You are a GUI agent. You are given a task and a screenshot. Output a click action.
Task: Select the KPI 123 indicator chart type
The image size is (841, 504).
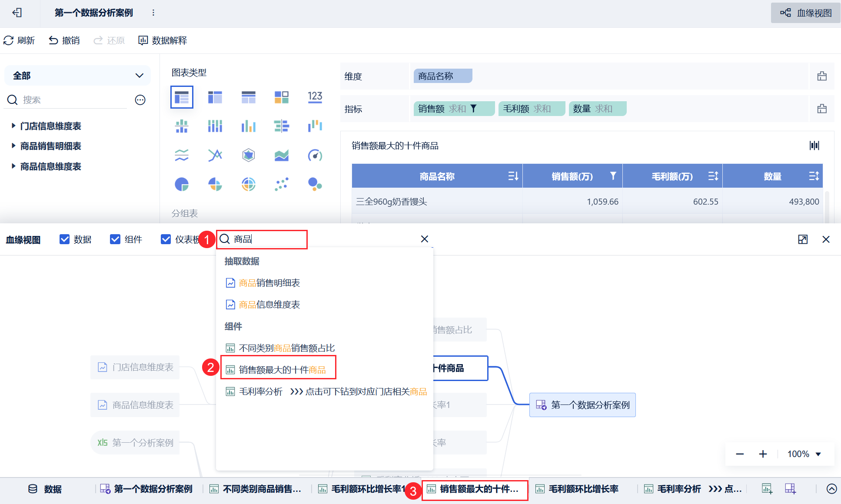click(x=315, y=97)
